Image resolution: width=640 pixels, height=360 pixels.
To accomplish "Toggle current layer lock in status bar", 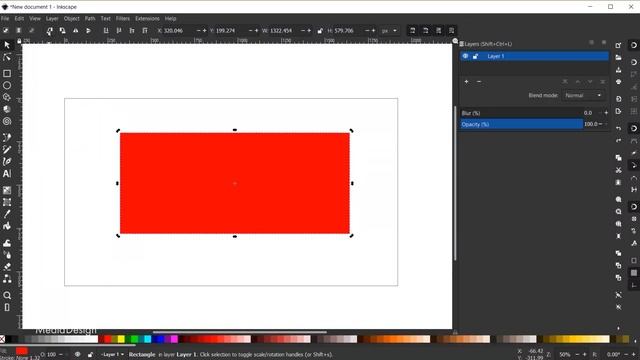I will pos(90,354).
